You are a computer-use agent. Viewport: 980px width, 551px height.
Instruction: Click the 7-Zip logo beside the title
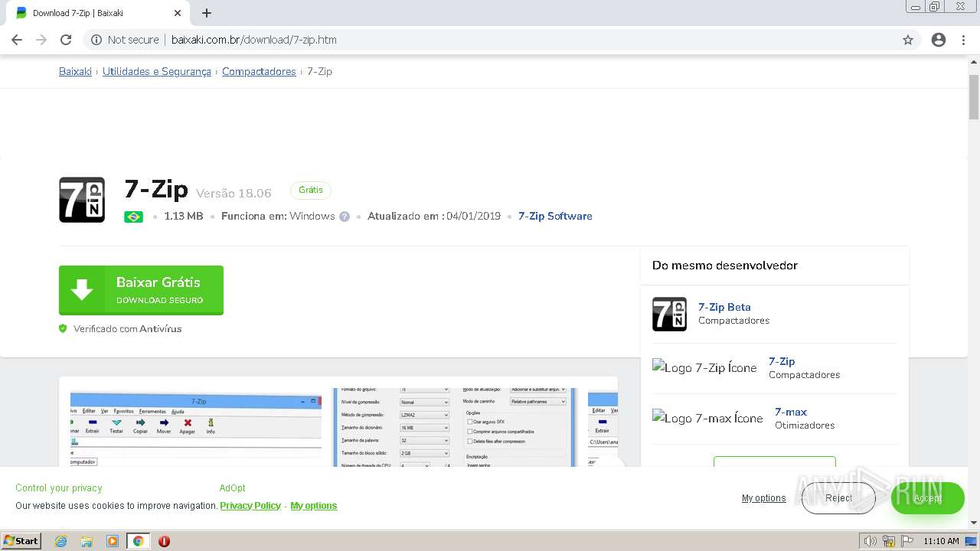pos(82,200)
